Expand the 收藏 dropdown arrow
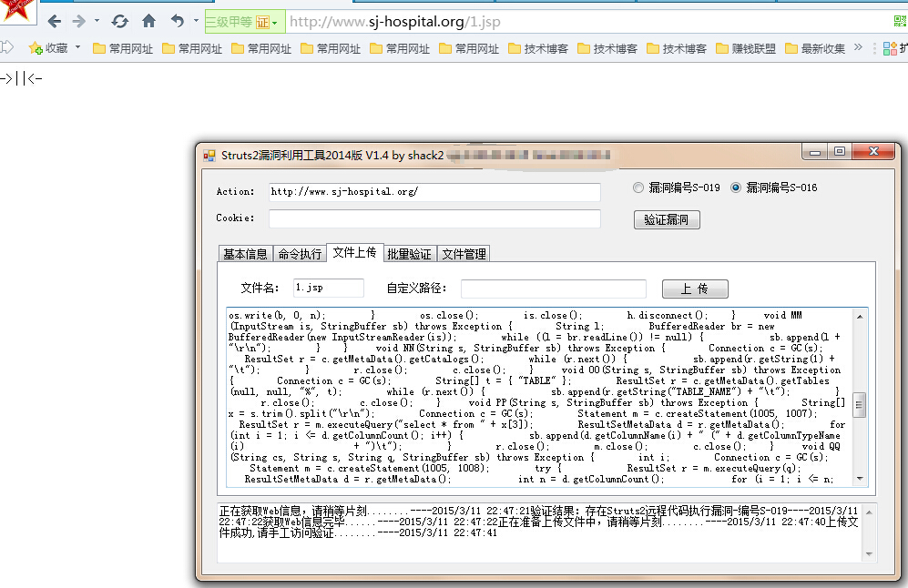Image resolution: width=908 pixels, height=588 pixels. click(77, 47)
